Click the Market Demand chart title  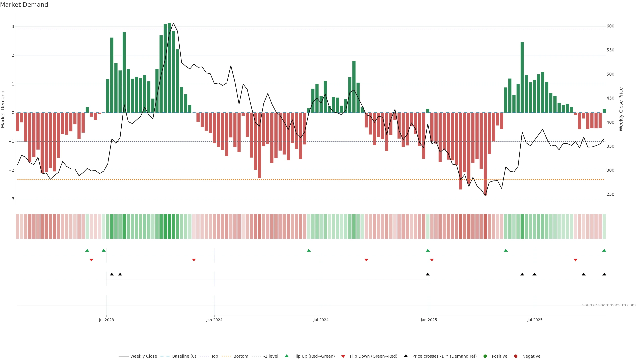coord(24,5)
